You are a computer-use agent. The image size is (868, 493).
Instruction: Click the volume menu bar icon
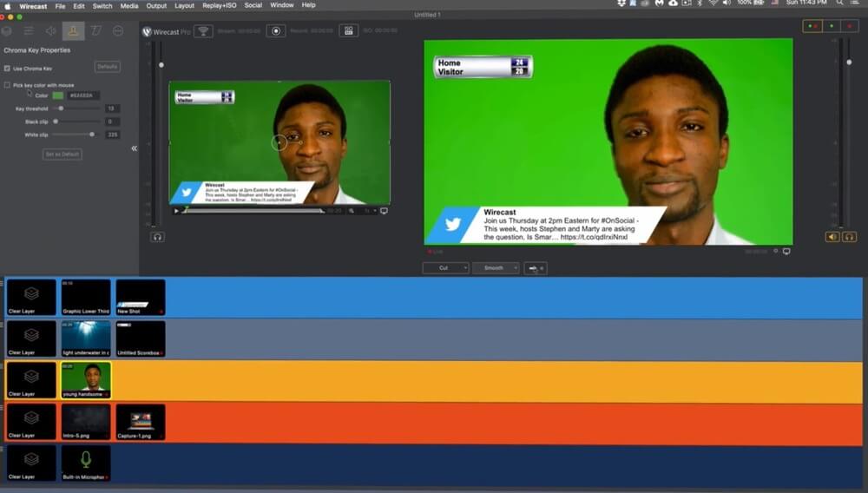point(727,3)
